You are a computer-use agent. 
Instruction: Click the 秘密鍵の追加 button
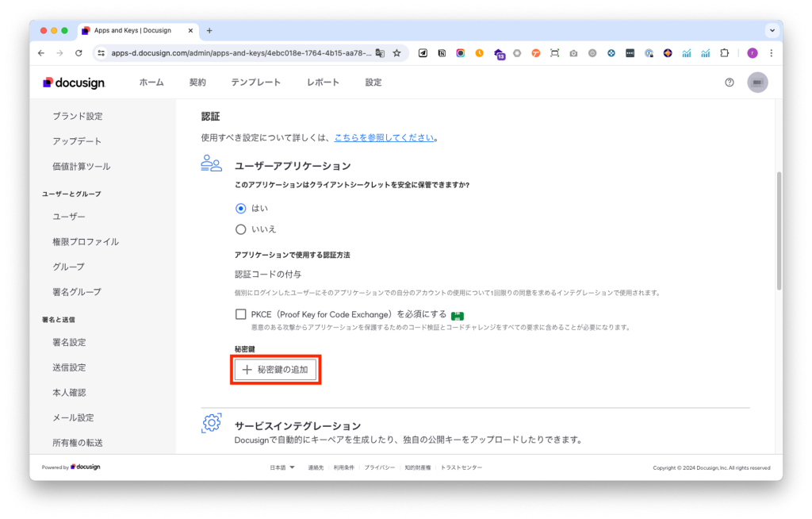pyautogui.click(x=275, y=370)
